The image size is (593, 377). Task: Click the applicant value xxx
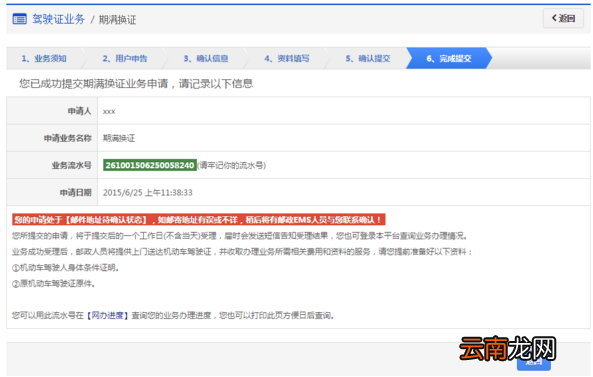pos(109,112)
